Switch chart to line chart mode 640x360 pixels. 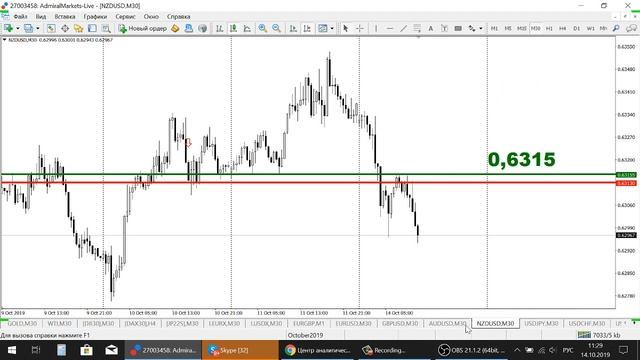tap(247, 28)
